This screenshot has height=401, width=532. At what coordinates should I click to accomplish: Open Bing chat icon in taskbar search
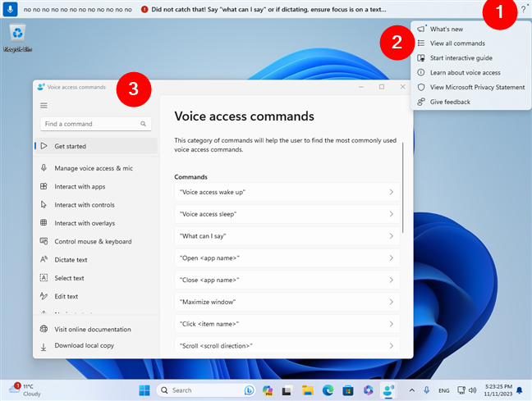click(249, 390)
